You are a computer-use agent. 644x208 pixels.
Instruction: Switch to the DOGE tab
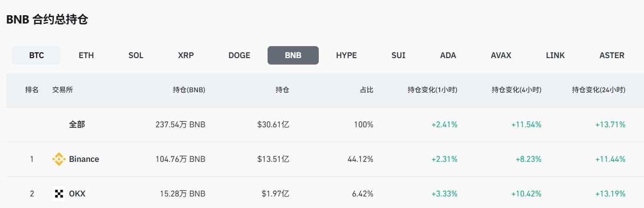[239, 55]
